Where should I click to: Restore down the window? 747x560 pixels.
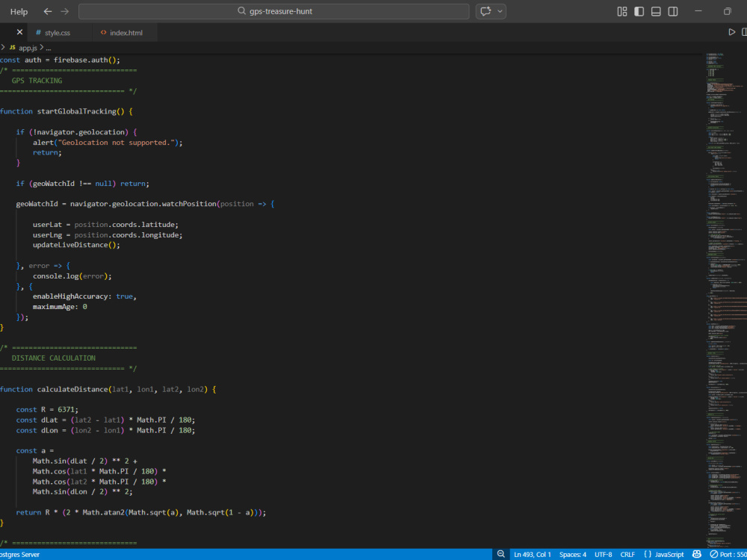(x=727, y=11)
